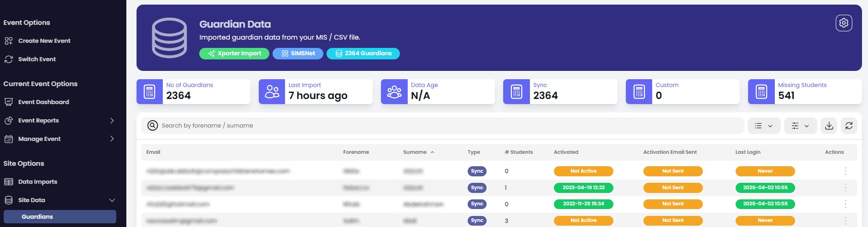Click the Xporter Import button
The width and height of the screenshot is (868, 227).
tap(234, 53)
